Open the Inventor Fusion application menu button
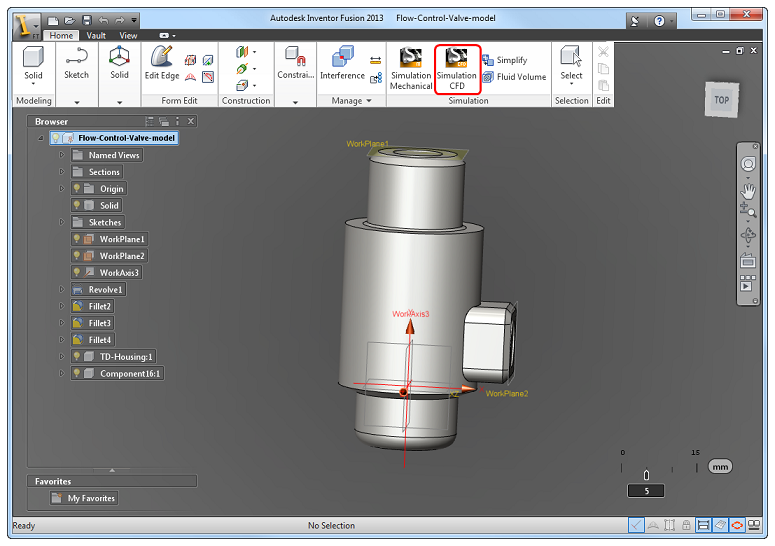 pos(26,26)
